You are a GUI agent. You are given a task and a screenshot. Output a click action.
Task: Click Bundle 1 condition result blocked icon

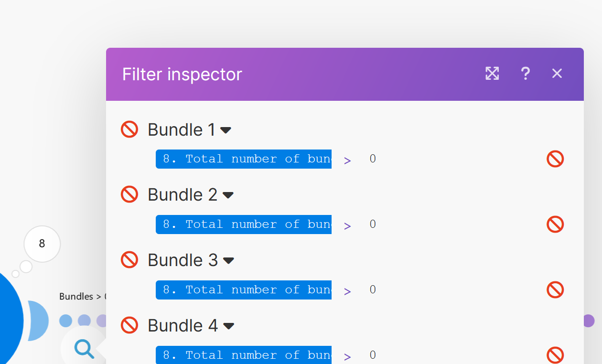click(x=555, y=159)
